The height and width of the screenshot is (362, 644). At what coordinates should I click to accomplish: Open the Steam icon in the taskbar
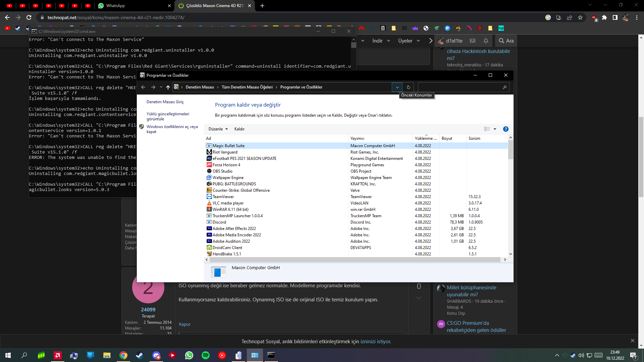[x=140, y=355]
